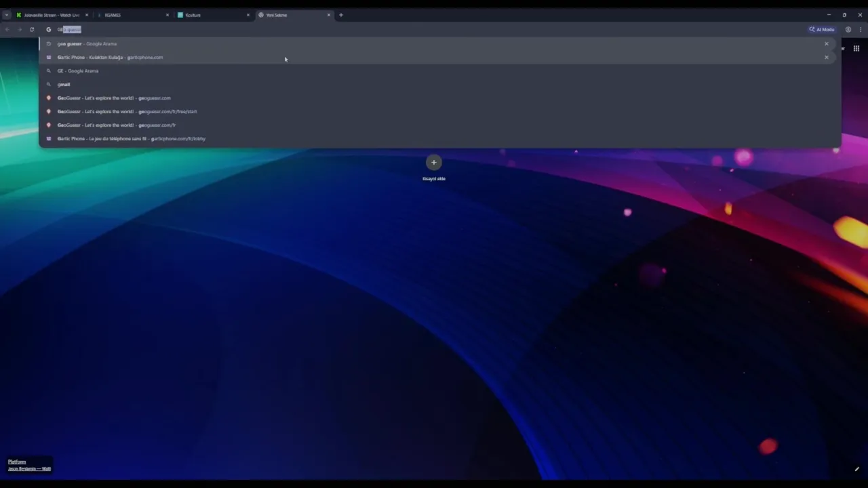Open Jason Benjamin wallpaper credit link
Viewport: 868px width, 488px height.
pyautogui.click(x=29, y=468)
